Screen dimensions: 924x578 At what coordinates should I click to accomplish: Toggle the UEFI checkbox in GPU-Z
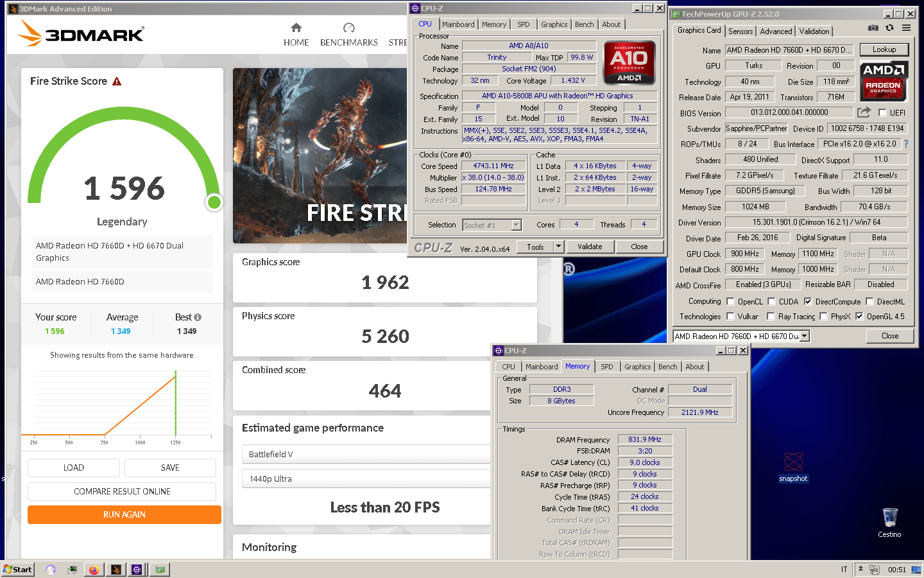(882, 113)
